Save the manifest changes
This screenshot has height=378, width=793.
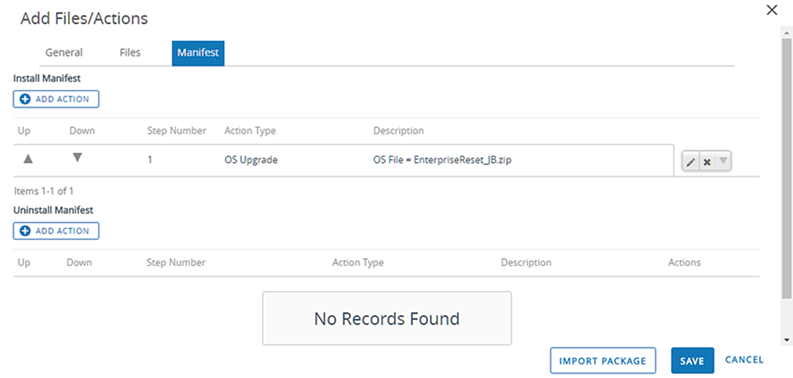point(692,360)
